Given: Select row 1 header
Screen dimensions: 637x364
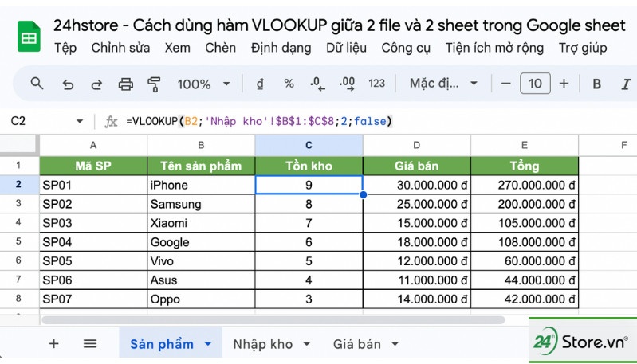Looking at the screenshot, I should (18, 166).
